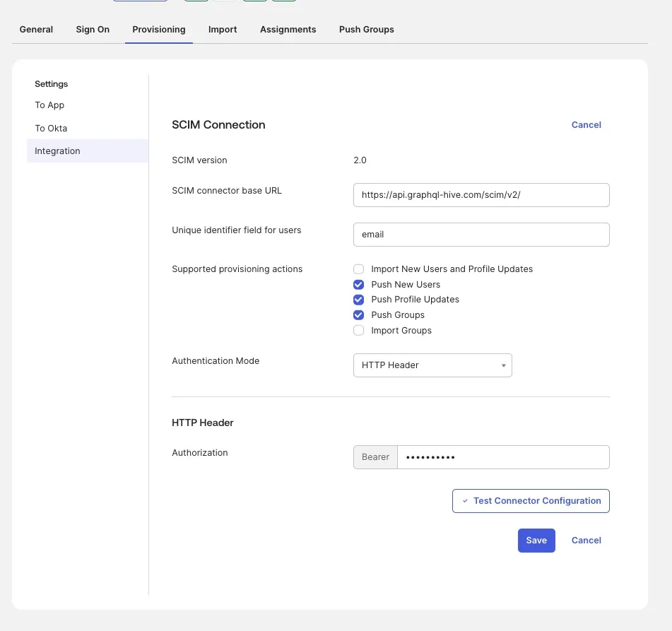Toggle the Push Profile Updates checkbox
672x631 pixels.
pos(359,300)
